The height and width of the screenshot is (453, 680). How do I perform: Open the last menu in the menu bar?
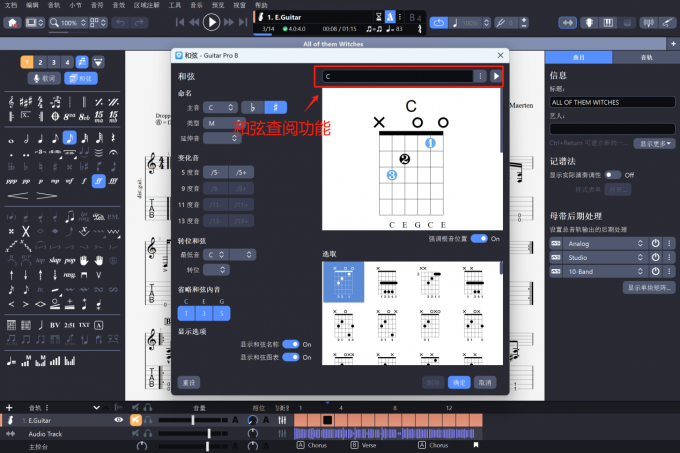point(261,5)
